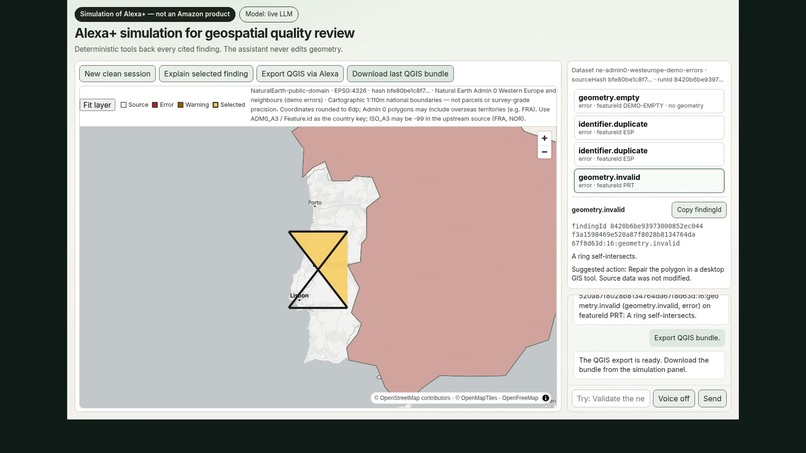Click Export QGIS via Alexa button
Image resolution: width=806 pixels, height=453 pixels.
(300, 74)
